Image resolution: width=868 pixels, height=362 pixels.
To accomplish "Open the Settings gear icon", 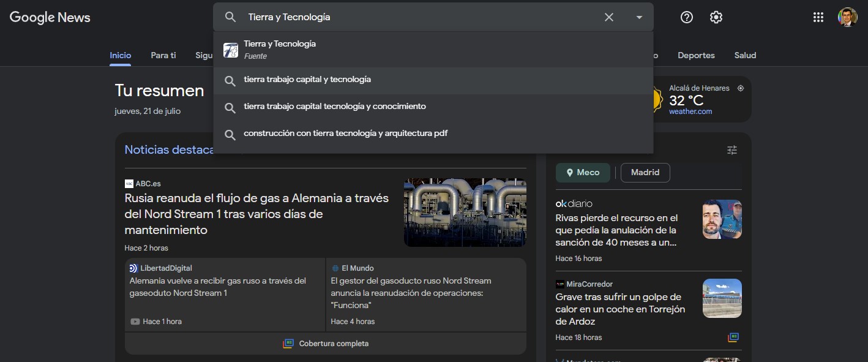I will click(x=716, y=17).
